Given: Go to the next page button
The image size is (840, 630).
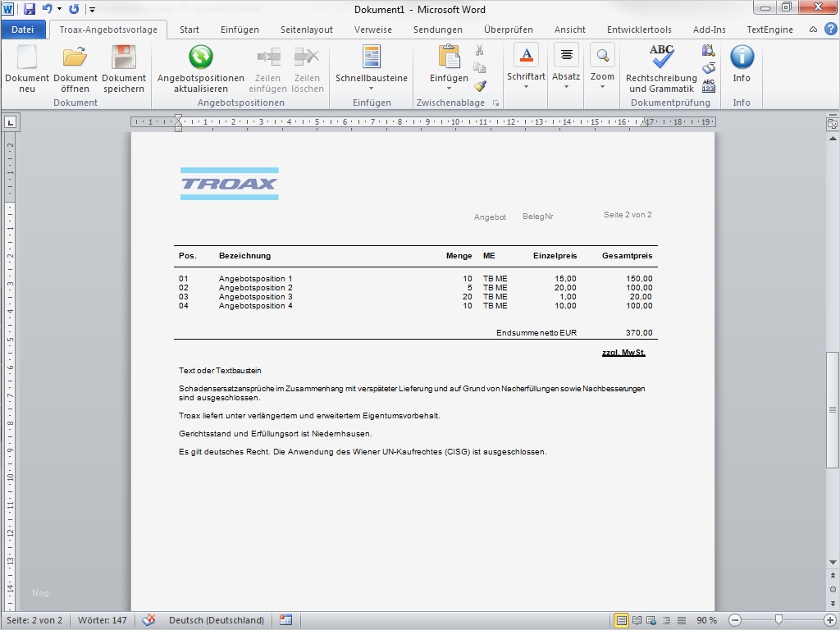Looking at the screenshot, I should point(833,603).
